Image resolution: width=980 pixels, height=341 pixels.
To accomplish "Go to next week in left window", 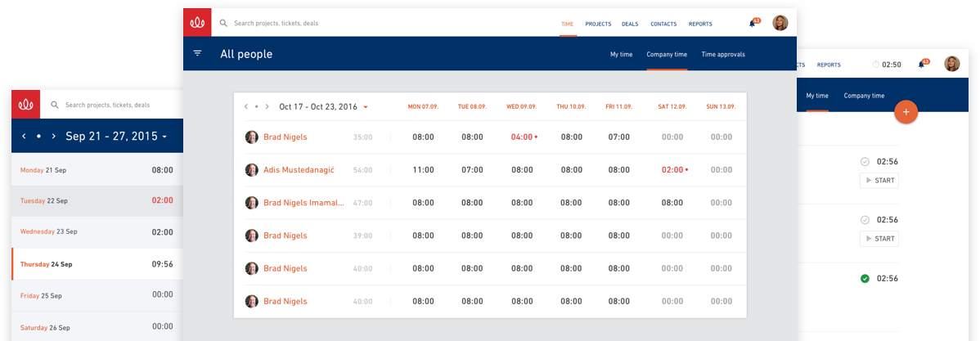I will [x=54, y=136].
